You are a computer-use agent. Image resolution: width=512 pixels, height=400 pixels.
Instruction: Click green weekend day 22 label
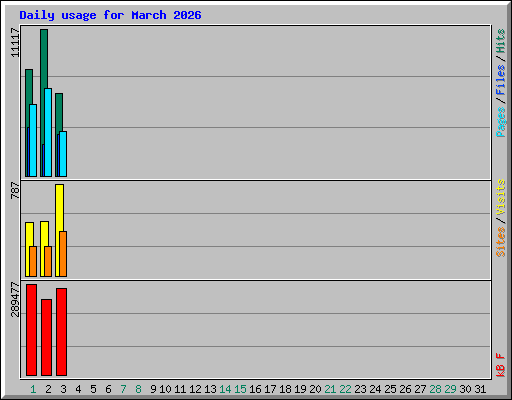345,389
